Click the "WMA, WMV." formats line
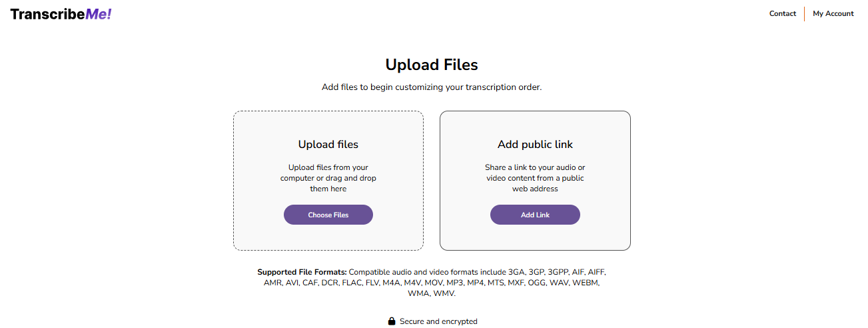The width and height of the screenshot is (868, 328). (432, 293)
